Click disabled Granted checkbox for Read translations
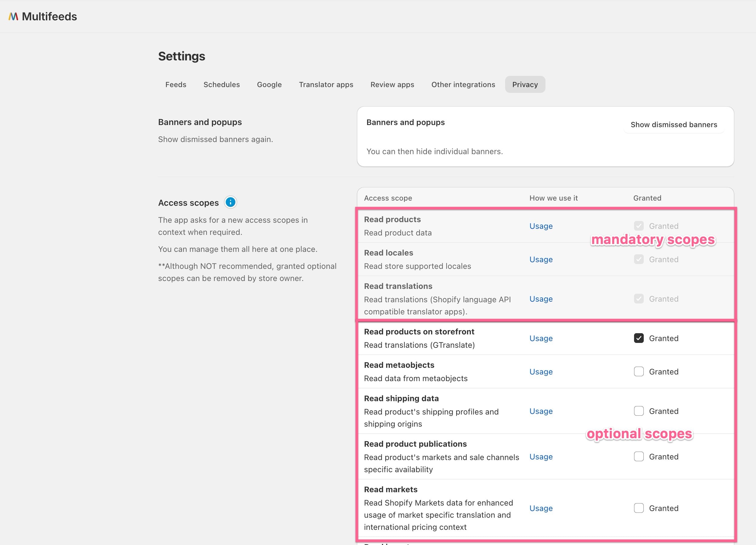This screenshot has width=756, height=545. (x=639, y=299)
